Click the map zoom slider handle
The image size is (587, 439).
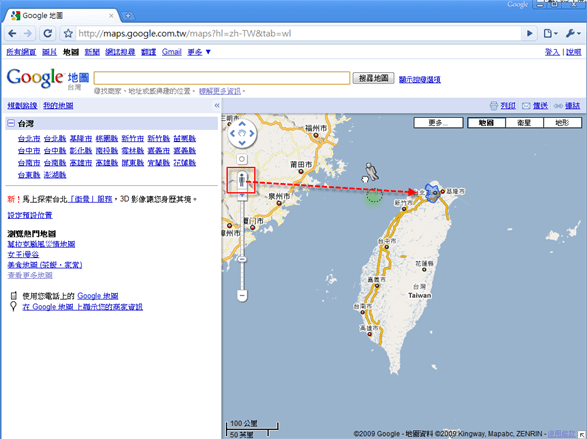click(242, 259)
